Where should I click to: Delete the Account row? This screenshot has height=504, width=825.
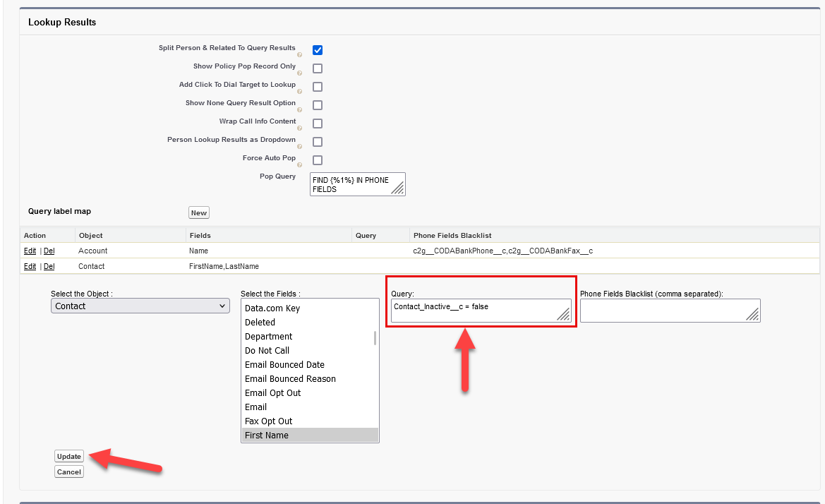tap(49, 251)
